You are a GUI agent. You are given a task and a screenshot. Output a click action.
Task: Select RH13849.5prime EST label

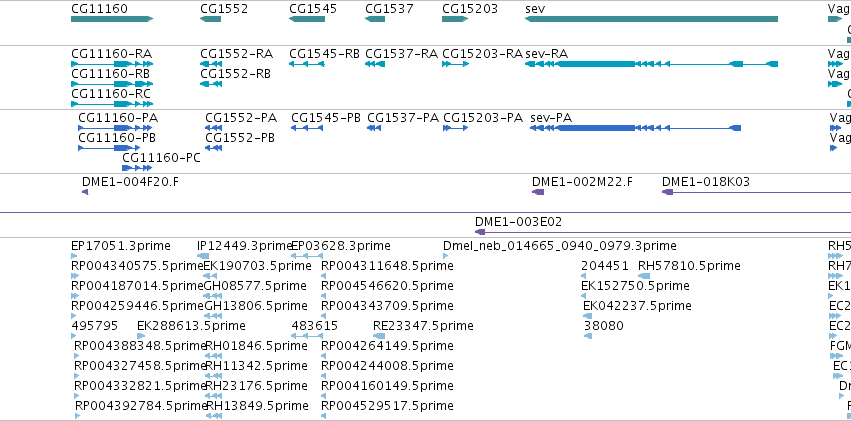point(257,406)
